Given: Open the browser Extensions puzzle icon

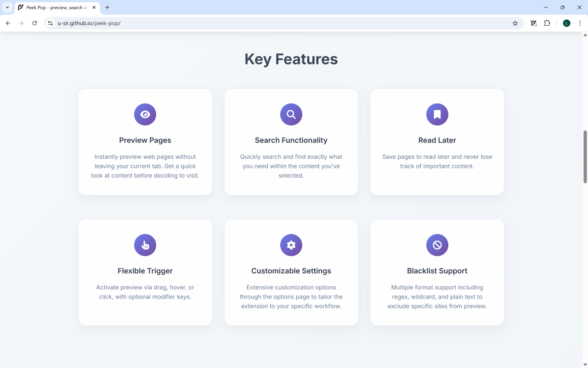Looking at the screenshot, I should pos(547,23).
